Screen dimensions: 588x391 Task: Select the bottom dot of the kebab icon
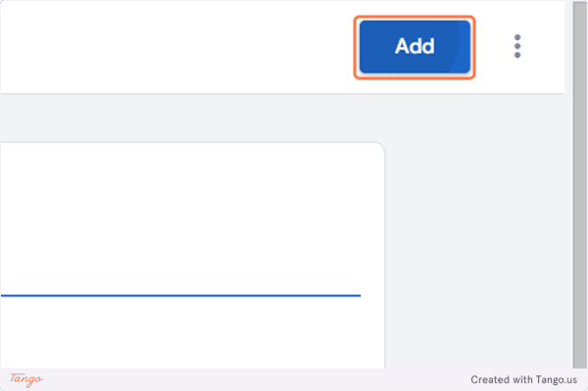[517, 55]
